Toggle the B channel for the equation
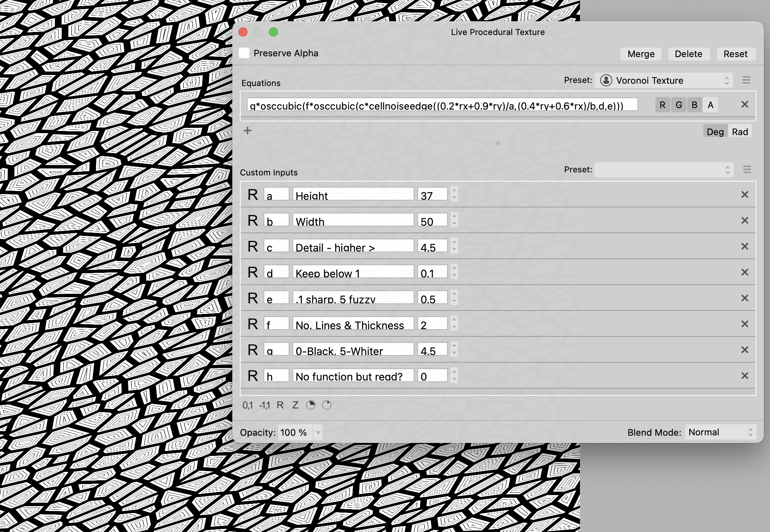 pyautogui.click(x=694, y=105)
